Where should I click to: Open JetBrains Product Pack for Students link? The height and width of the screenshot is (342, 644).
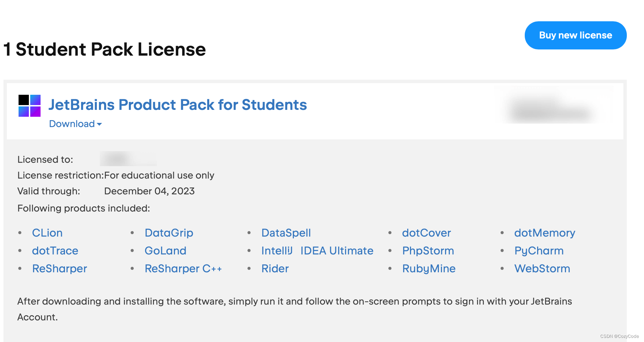177,105
